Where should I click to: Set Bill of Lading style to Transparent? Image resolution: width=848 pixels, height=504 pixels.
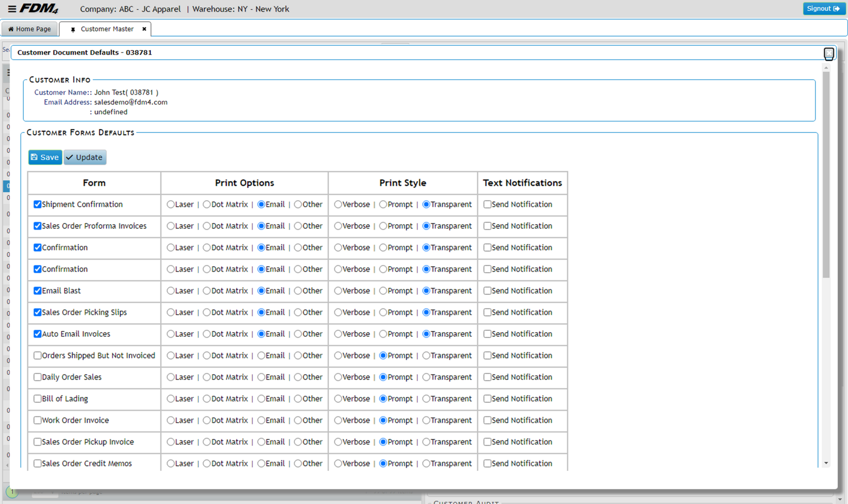[x=426, y=399]
